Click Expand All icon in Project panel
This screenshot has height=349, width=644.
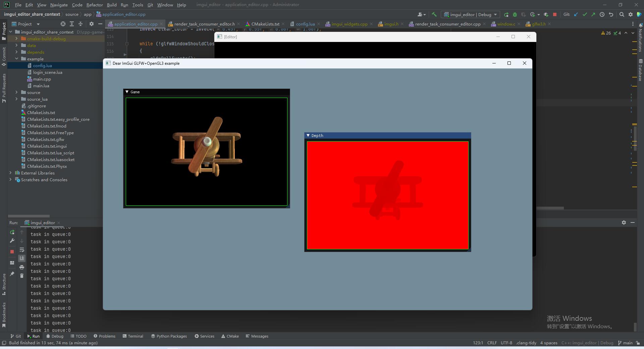[72, 24]
